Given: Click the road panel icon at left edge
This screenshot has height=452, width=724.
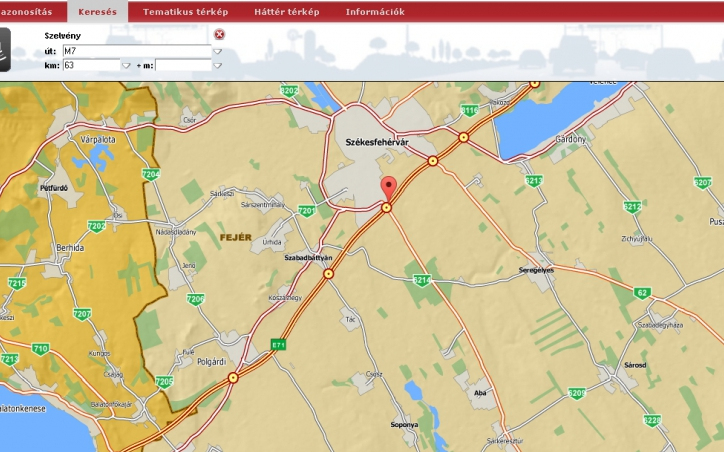Looking at the screenshot, I should pos(5,49).
